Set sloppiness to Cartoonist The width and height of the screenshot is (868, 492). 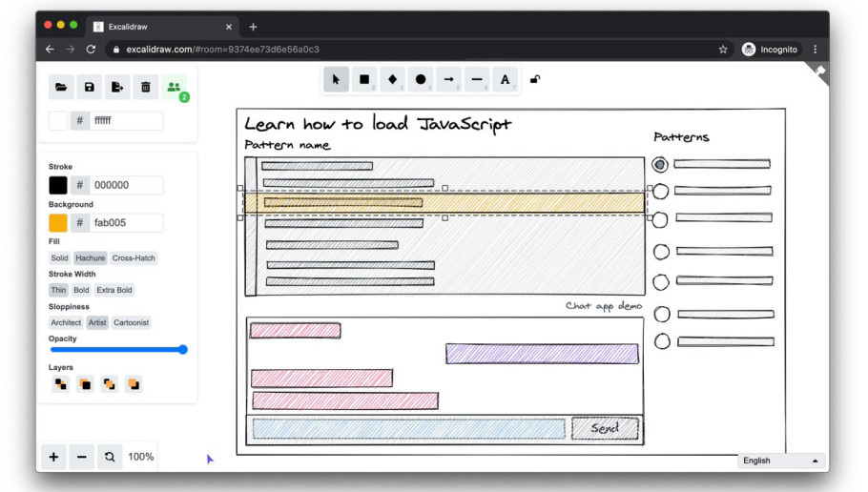132,322
